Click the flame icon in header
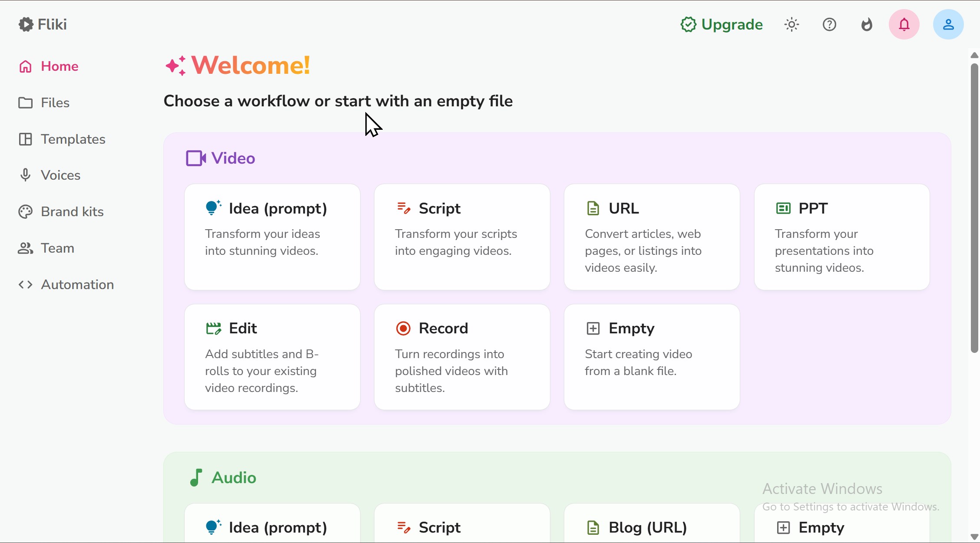This screenshot has height=543, width=980. [867, 24]
